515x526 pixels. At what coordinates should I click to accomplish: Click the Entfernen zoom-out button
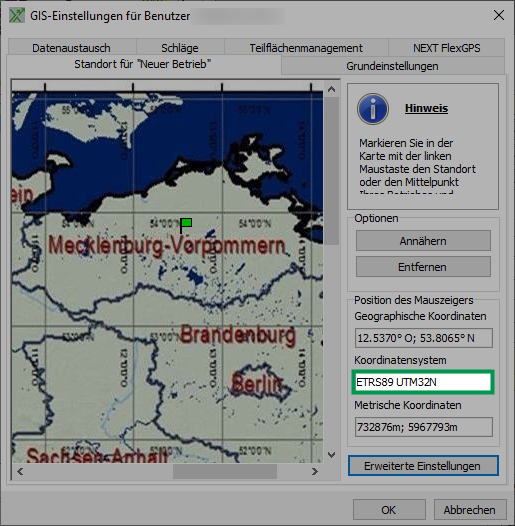[423, 267]
